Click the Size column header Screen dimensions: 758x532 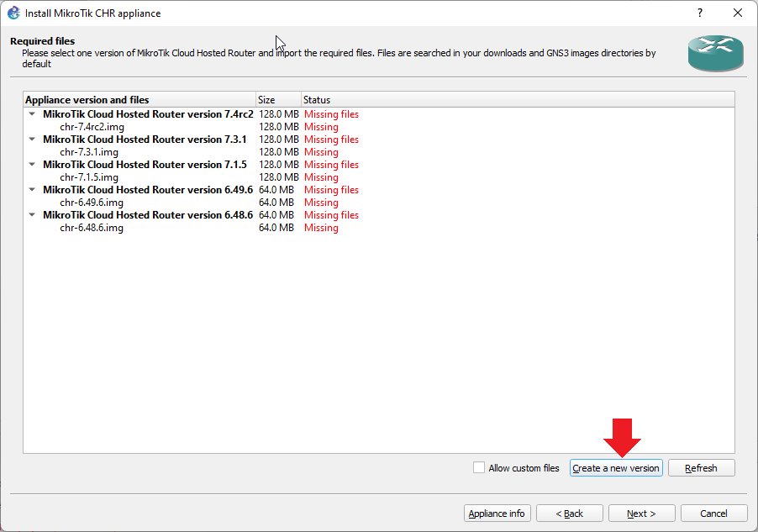[x=277, y=99]
